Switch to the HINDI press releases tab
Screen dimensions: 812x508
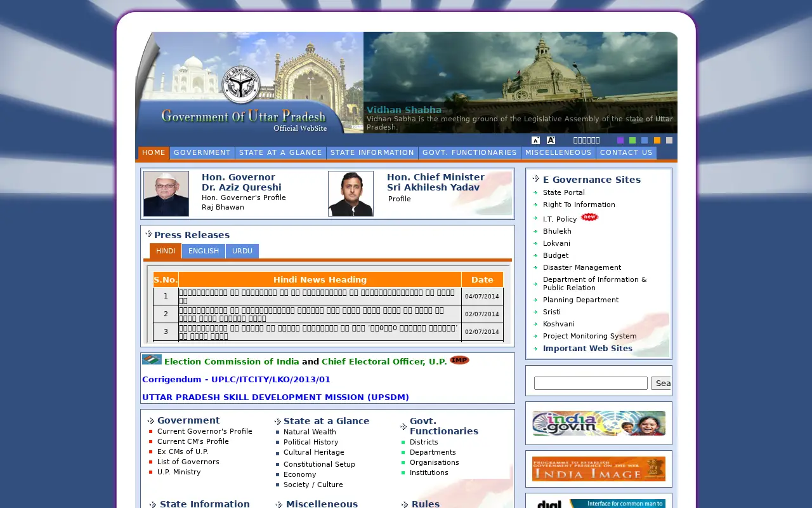pyautogui.click(x=166, y=251)
